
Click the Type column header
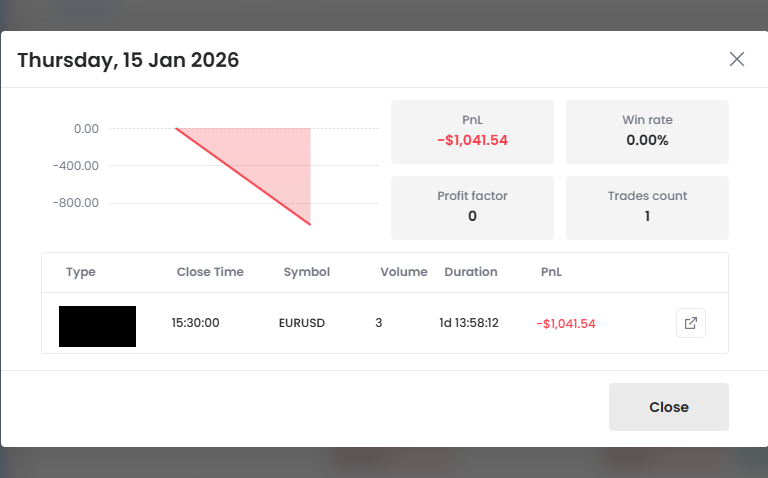pos(81,272)
